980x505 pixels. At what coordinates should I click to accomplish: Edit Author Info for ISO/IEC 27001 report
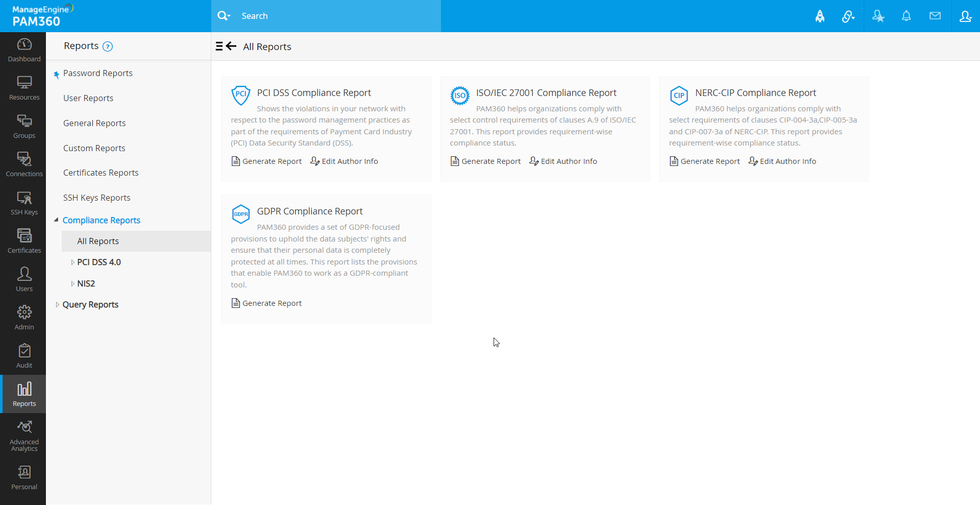pyautogui.click(x=563, y=161)
